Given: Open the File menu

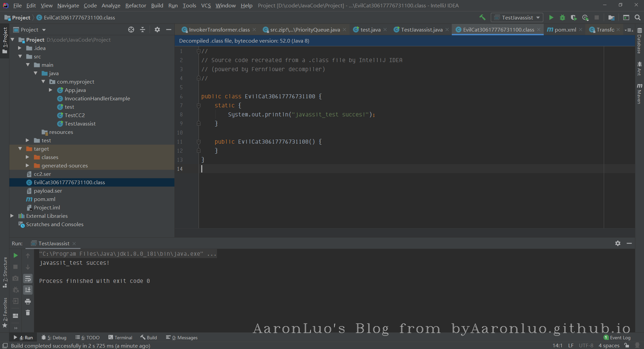Looking at the screenshot, I should [x=17, y=5].
